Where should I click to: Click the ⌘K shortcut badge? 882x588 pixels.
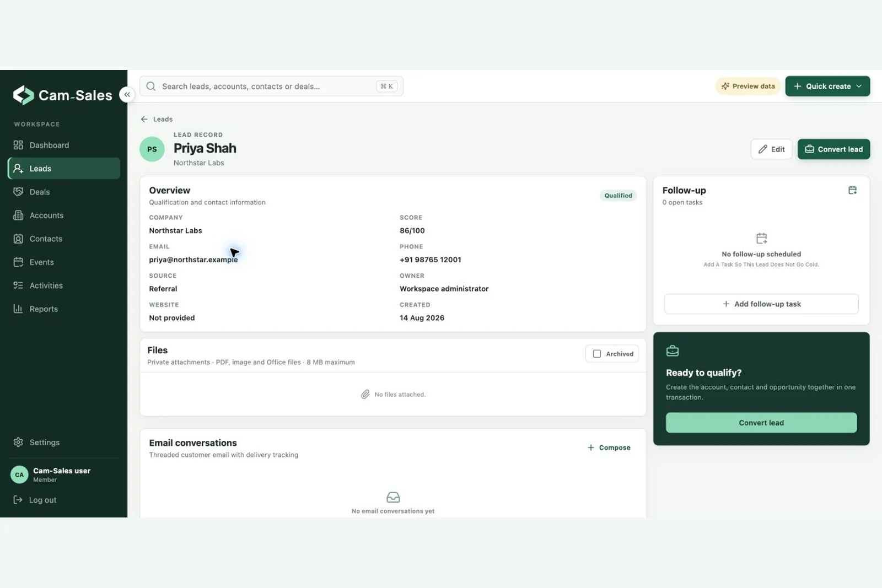click(387, 87)
